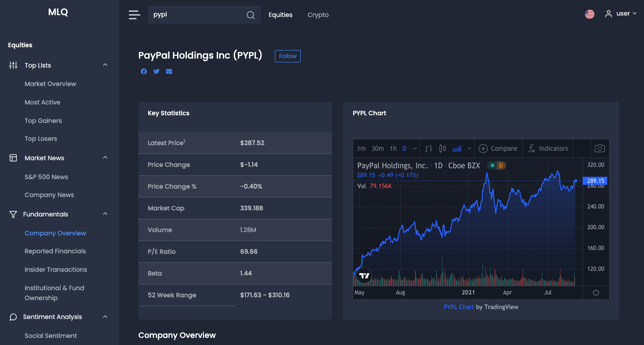Click the TradingView logo on chart
The width and height of the screenshot is (644, 345).
(364, 275)
